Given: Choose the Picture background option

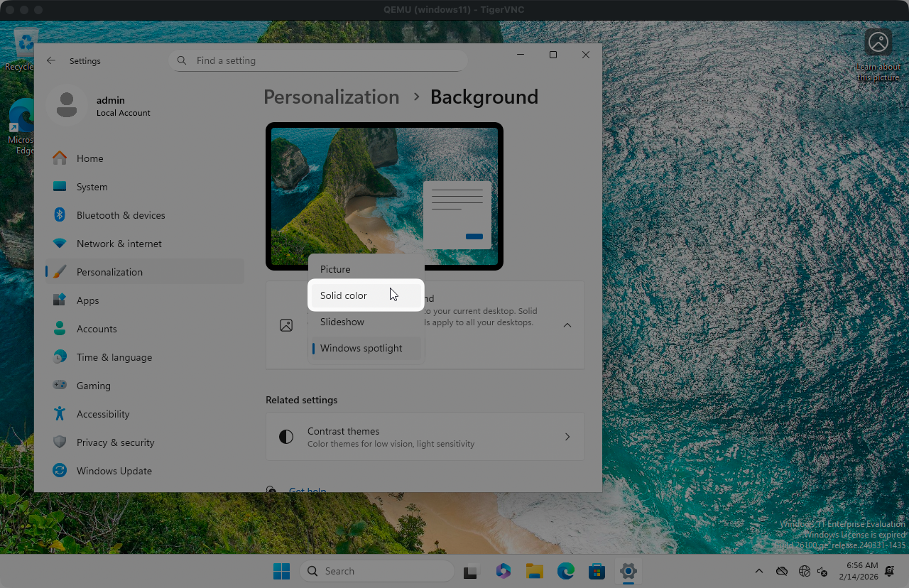Looking at the screenshot, I should 335,269.
